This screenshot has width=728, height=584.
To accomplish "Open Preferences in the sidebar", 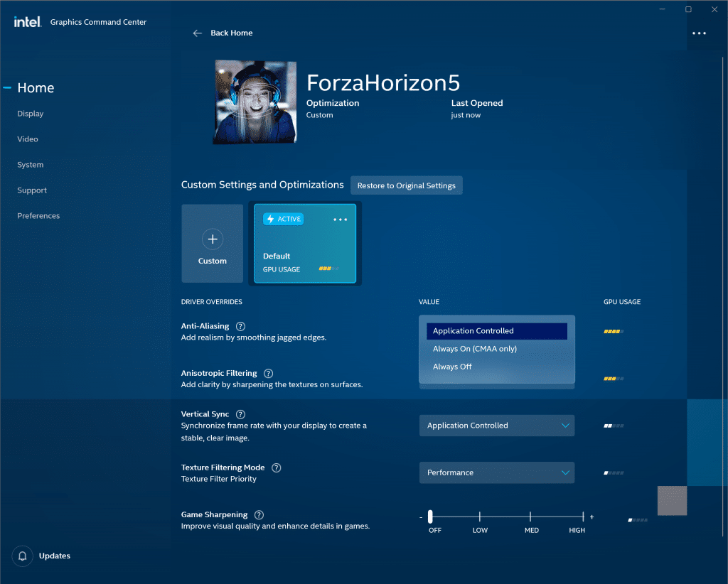I will 38,216.
